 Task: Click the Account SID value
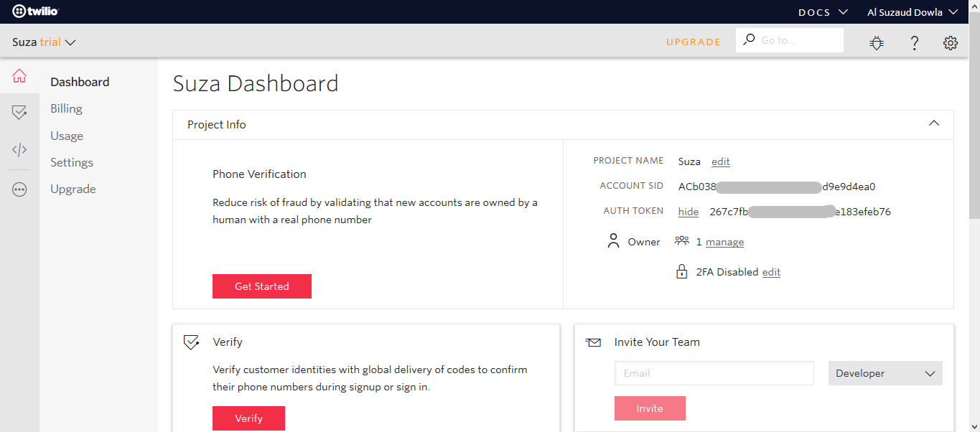(777, 187)
